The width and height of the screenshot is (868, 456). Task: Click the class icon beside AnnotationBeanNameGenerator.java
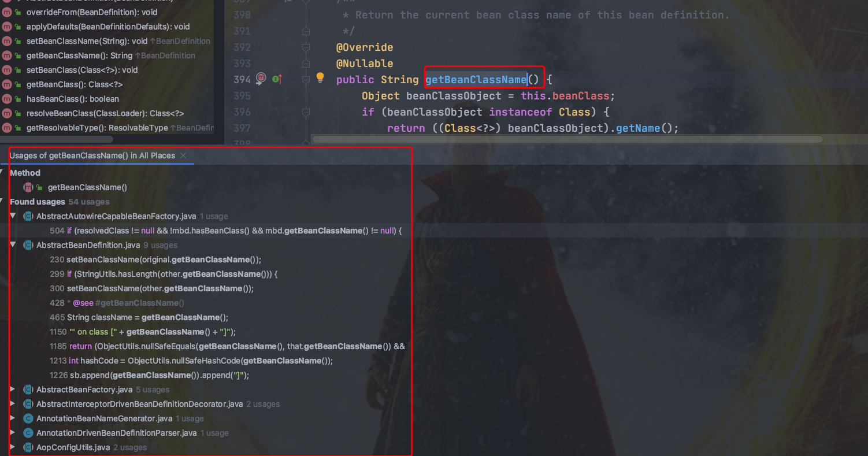[28, 418]
